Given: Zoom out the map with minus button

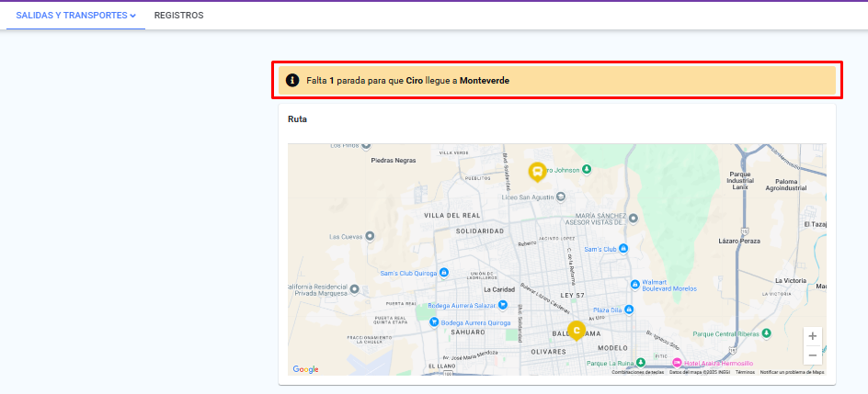Looking at the screenshot, I should pos(812,355).
